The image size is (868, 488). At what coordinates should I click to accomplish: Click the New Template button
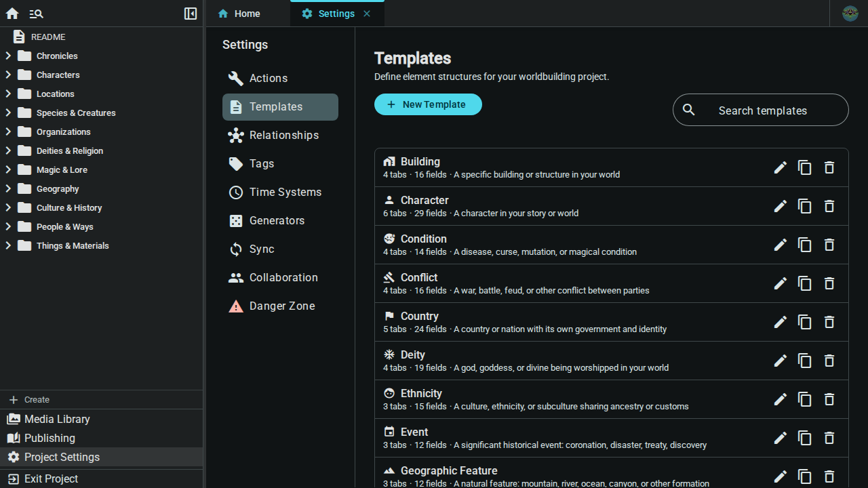[428, 104]
